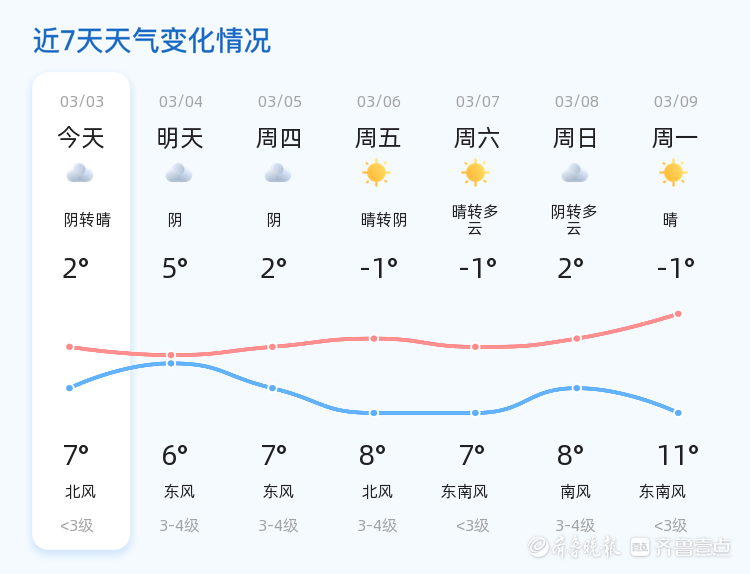Click the 11° temperature for 周一
750x574 pixels.
pyautogui.click(x=677, y=456)
